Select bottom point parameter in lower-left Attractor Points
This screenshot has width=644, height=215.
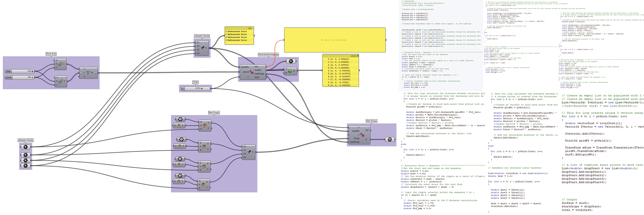25,166
